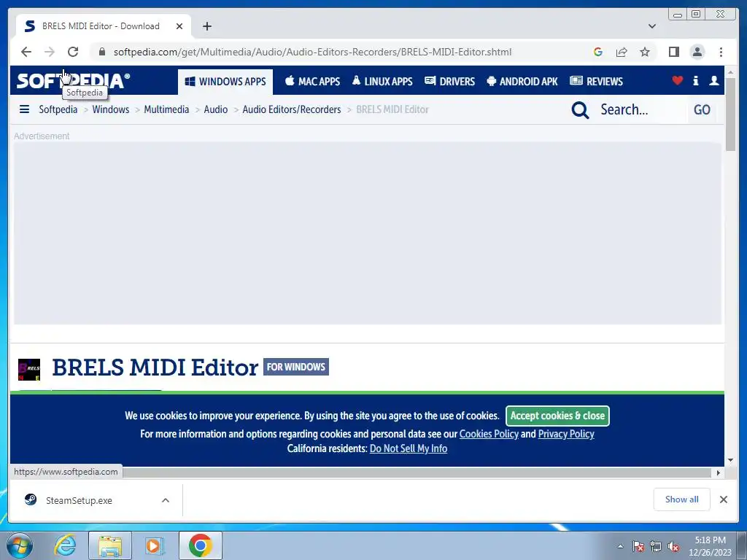Go to Windows breadcrumb link

coord(111,109)
